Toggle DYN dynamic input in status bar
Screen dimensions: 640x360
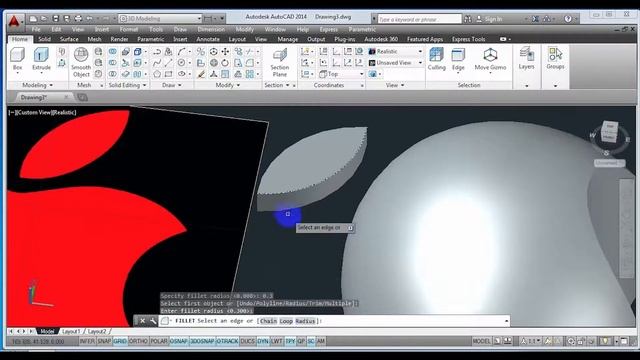click(263, 341)
